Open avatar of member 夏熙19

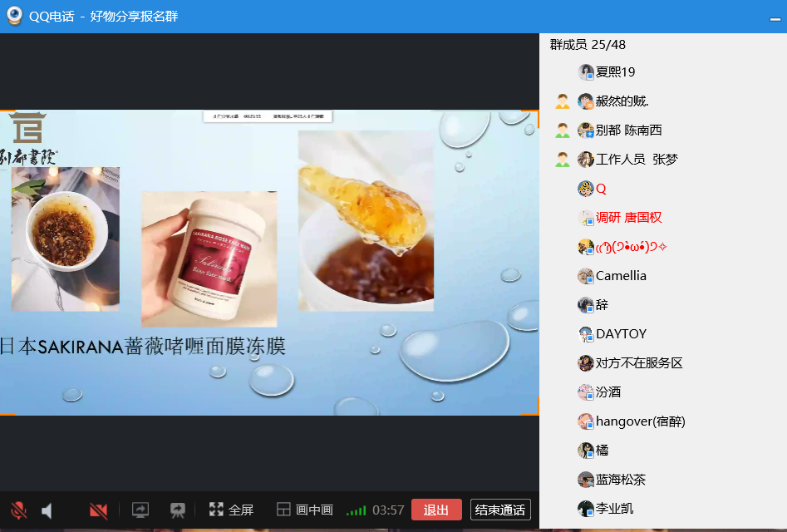(x=586, y=72)
